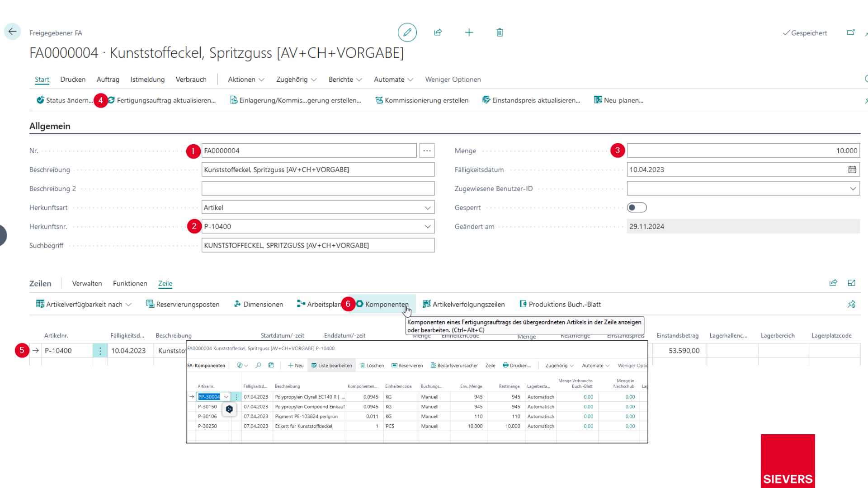
Task: Click Einlagerung/Kommissionierung erstellen action
Action: [x=296, y=100]
